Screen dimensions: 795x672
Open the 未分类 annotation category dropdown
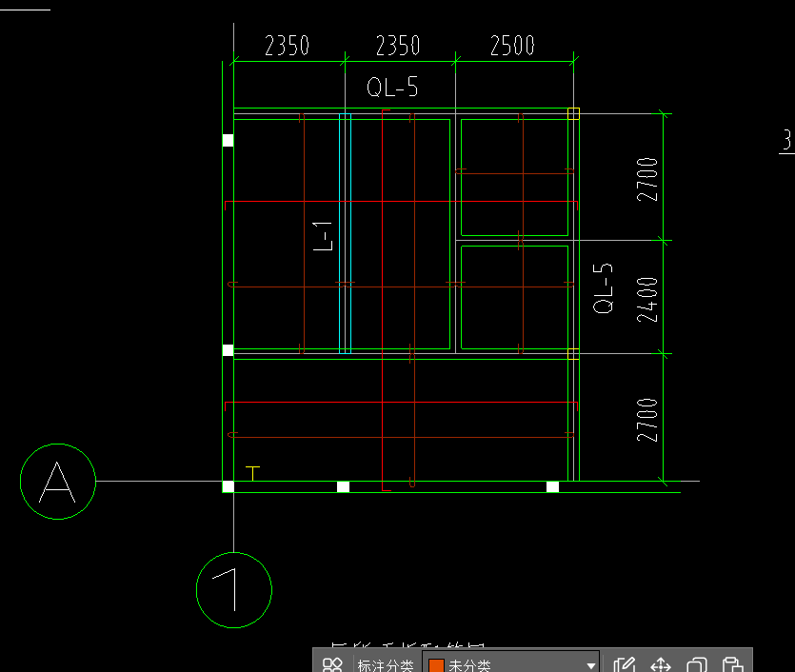point(511,664)
